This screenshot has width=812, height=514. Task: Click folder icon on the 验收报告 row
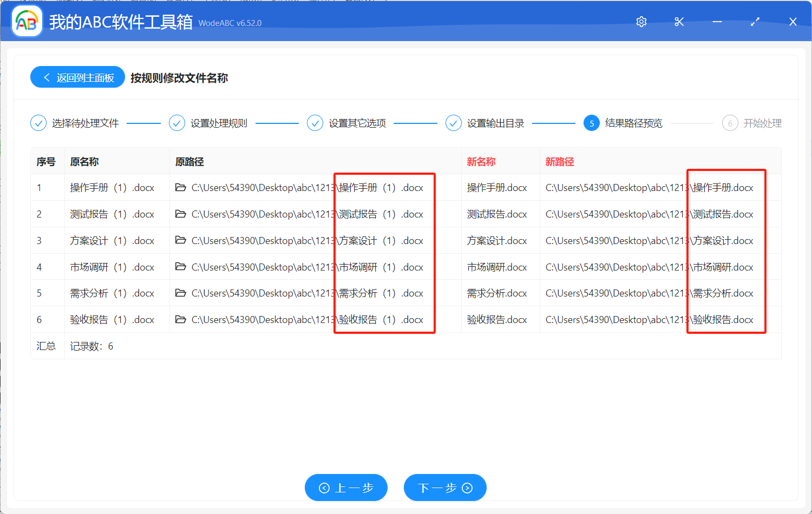click(181, 319)
